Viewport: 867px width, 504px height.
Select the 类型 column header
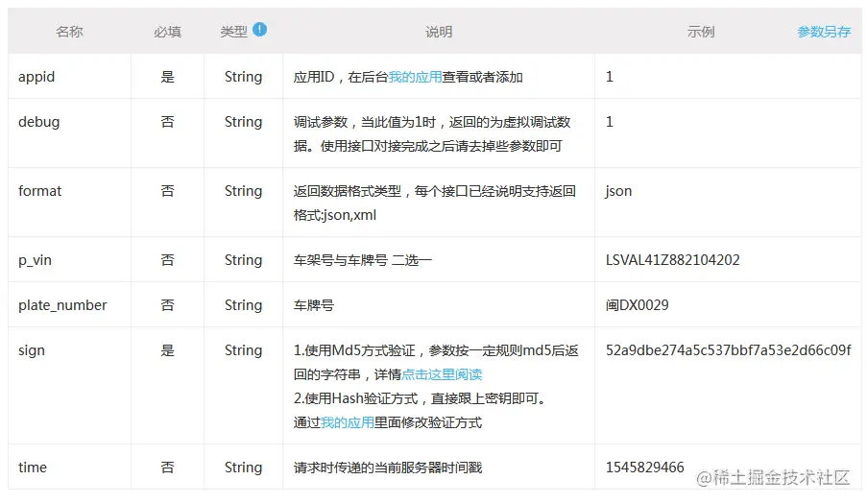pos(234,32)
